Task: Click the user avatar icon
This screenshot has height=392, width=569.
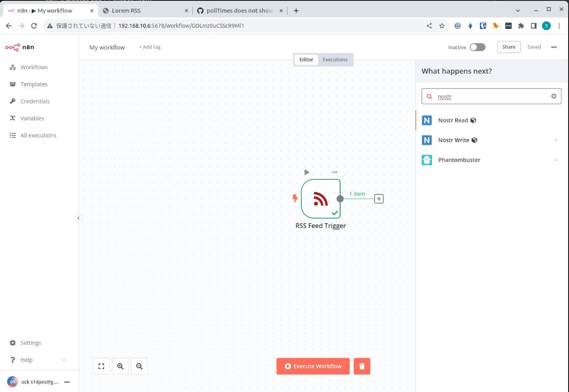Action: [12, 382]
